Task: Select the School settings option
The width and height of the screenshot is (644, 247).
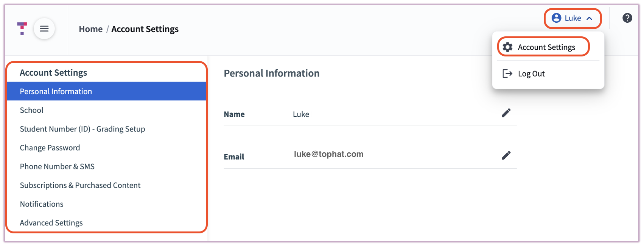Action: [31, 110]
